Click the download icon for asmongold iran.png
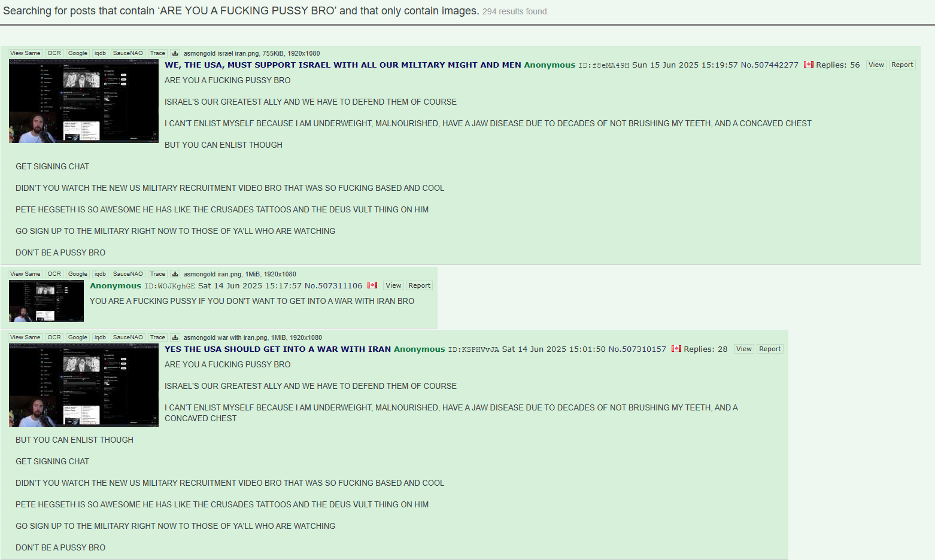This screenshot has height=560, width=935. click(175, 274)
